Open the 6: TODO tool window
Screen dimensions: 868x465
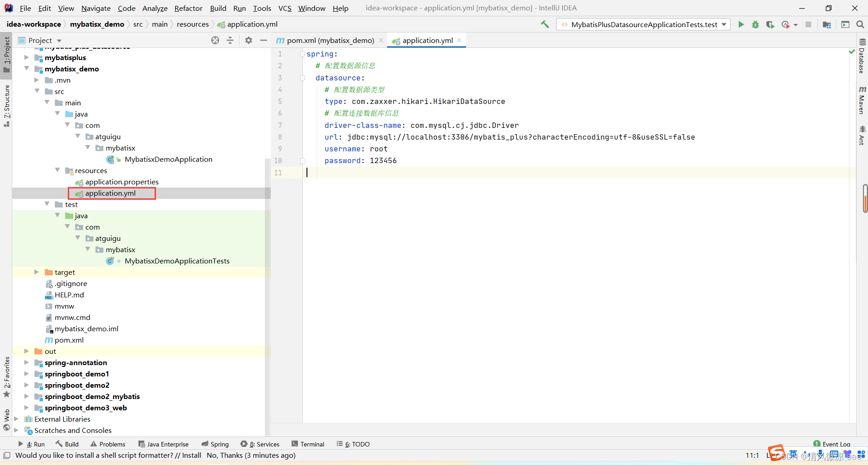click(x=353, y=444)
